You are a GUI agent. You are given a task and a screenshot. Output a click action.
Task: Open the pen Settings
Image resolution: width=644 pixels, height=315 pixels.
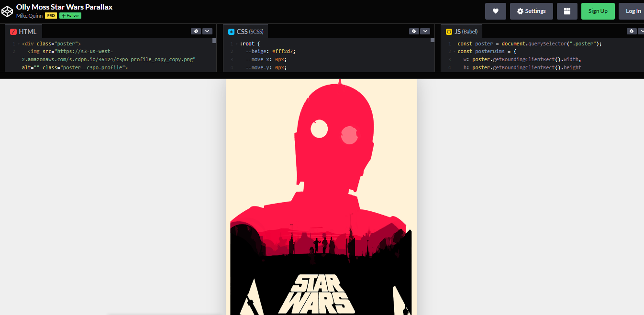pyautogui.click(x=531, y=11)
